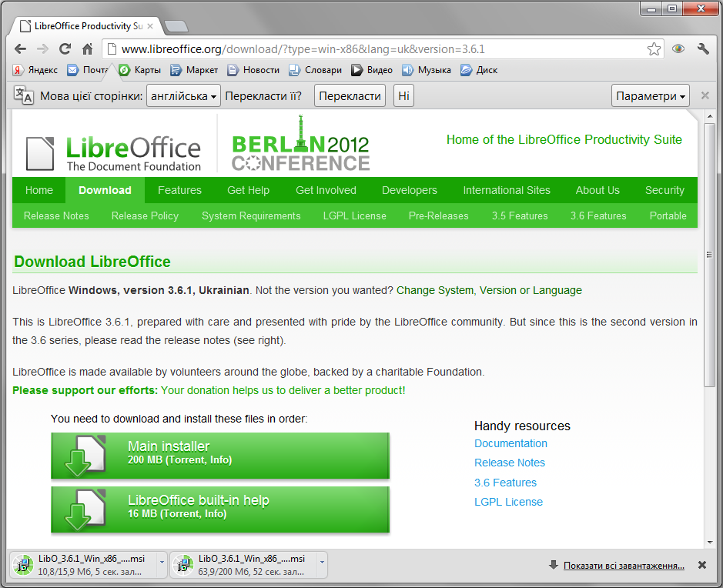Open the About Us menu item
Viewport: 723px width, 588px height.
pyautogui.click(x=597, y=190)
